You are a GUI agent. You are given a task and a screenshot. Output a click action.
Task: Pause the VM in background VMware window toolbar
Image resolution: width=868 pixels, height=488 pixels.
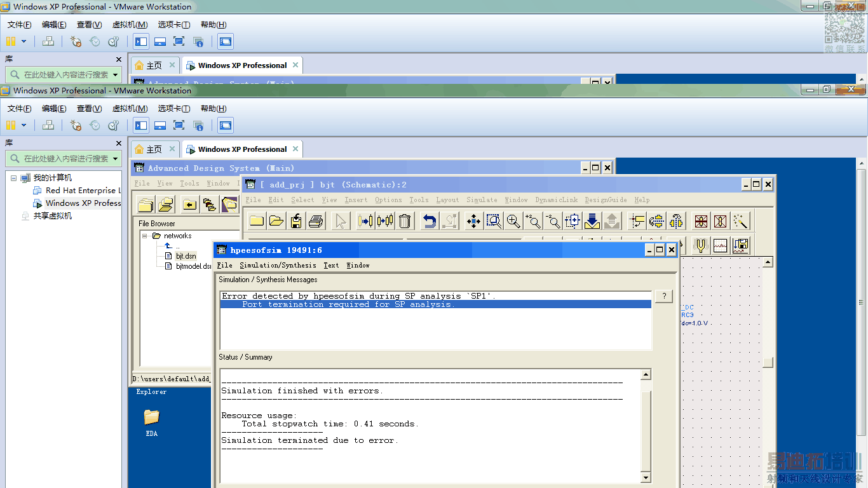(x=11, y=41)
